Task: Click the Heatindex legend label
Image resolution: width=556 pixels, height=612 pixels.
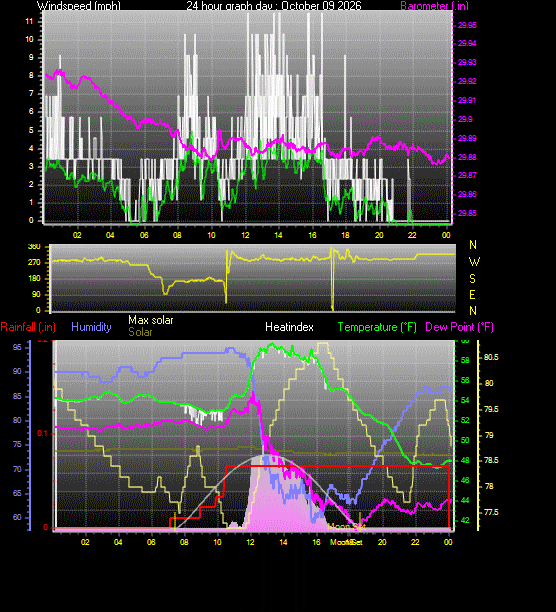Action: (289, 327)
